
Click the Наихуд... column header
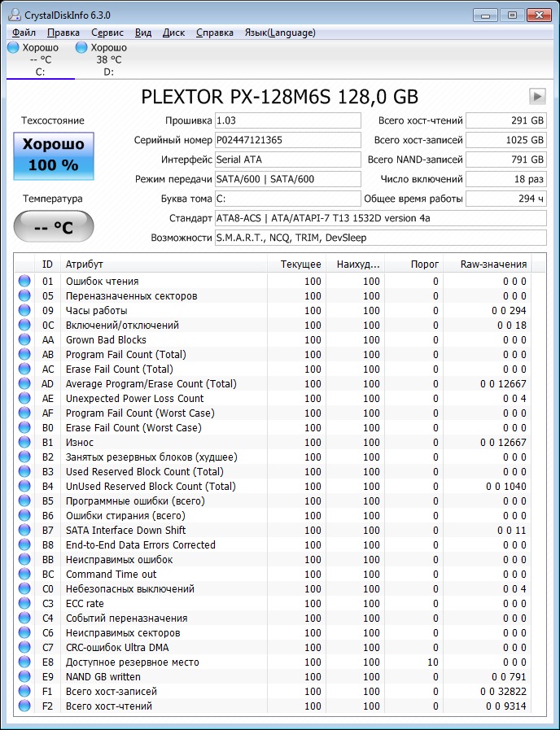coord(355,264)
